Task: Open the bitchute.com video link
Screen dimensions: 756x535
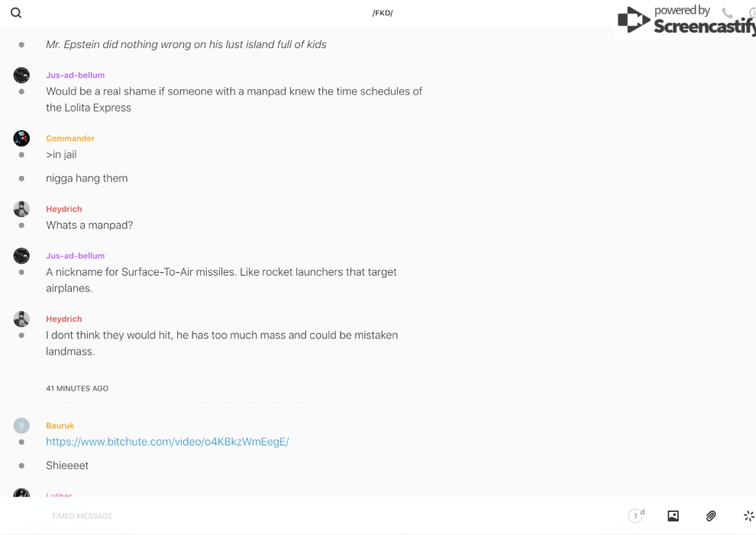Action: [x=167, y=442]
